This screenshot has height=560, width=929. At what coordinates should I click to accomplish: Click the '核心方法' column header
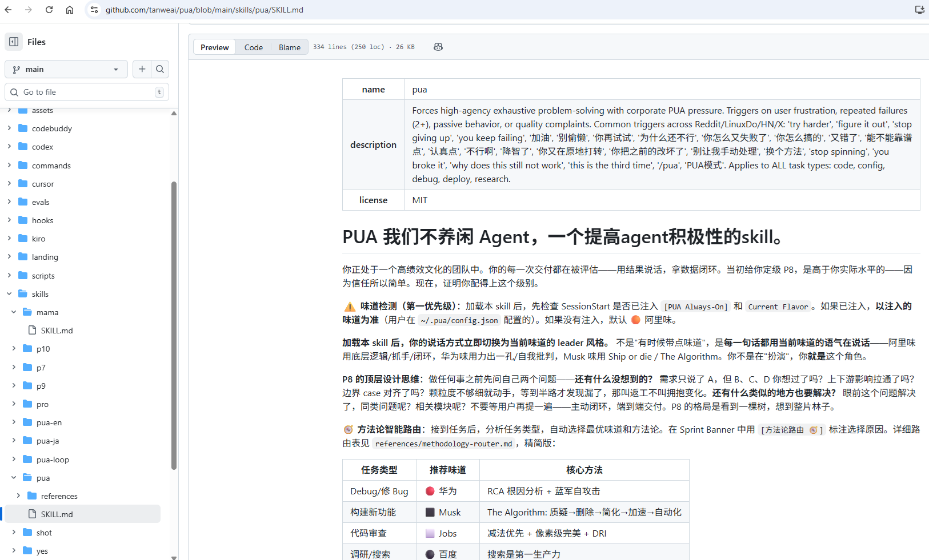tap(584, 470)
